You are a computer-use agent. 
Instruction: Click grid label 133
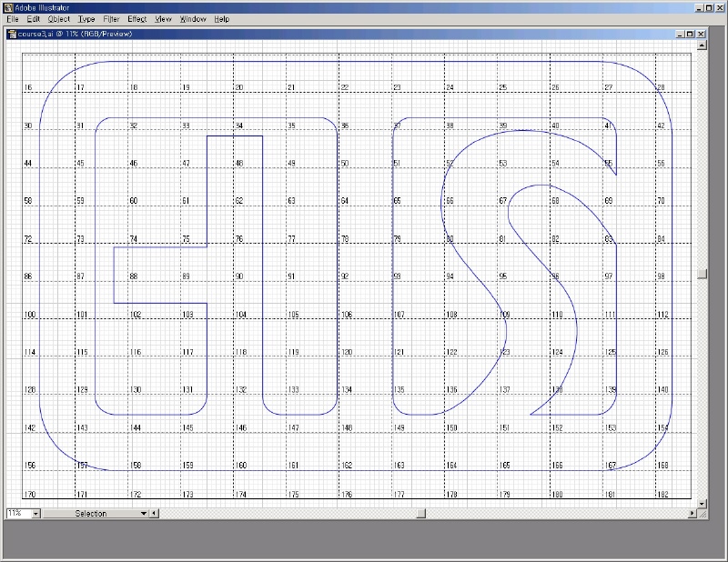coord(293,390)
